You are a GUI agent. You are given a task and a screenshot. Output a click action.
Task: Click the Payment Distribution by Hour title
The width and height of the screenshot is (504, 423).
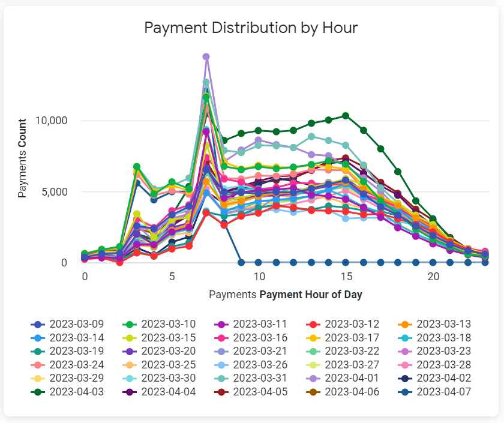tap(251, 28)
